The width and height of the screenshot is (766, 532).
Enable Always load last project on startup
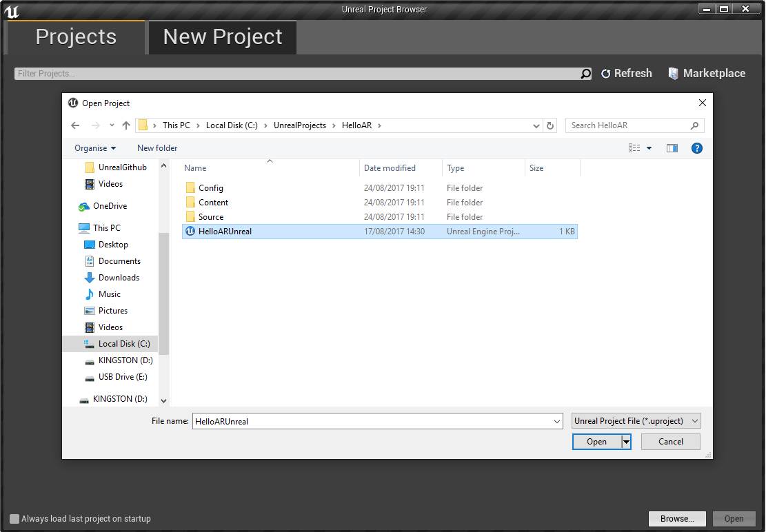14,519
